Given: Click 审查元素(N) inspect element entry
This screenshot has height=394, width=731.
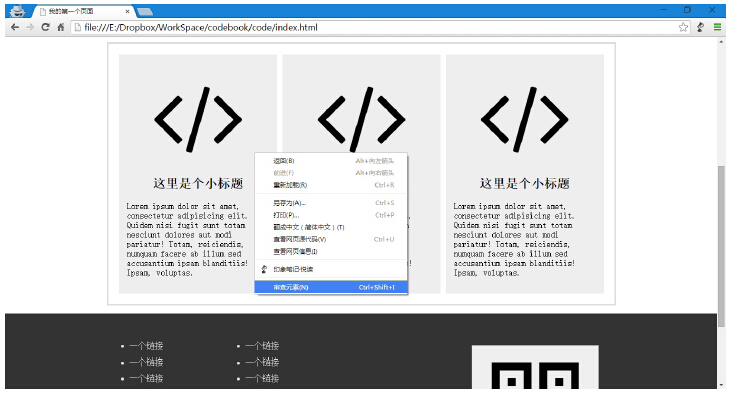Looking at the screenshot, I should tap(331, 287).
